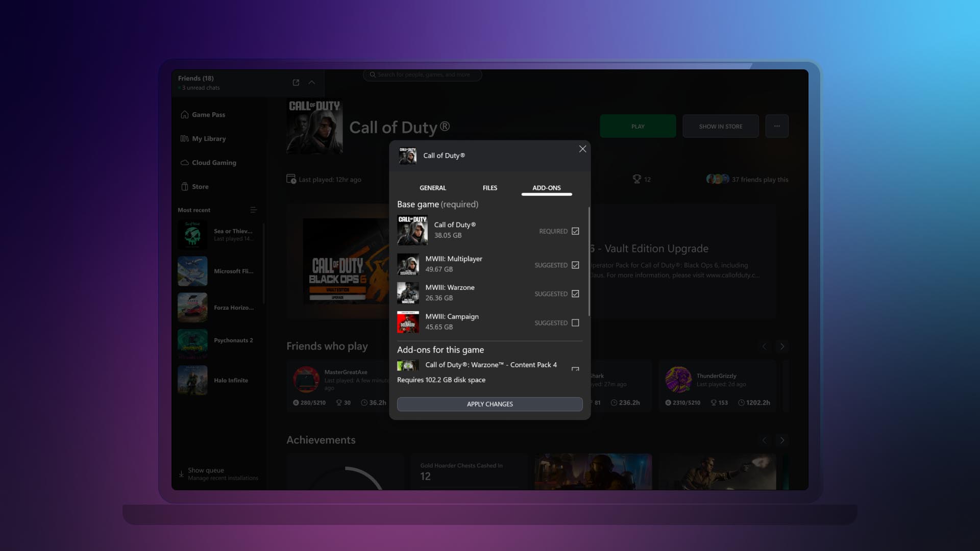Image resolution: width=980 pixels, height=551 pixels.
Task: Expand the most recent games list
Action: (x=253, y=209)
